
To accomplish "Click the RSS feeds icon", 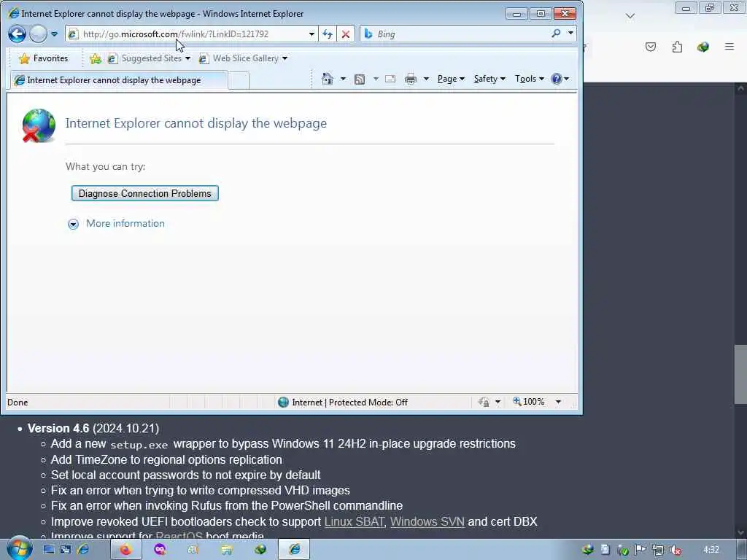I will pos(360,79).
